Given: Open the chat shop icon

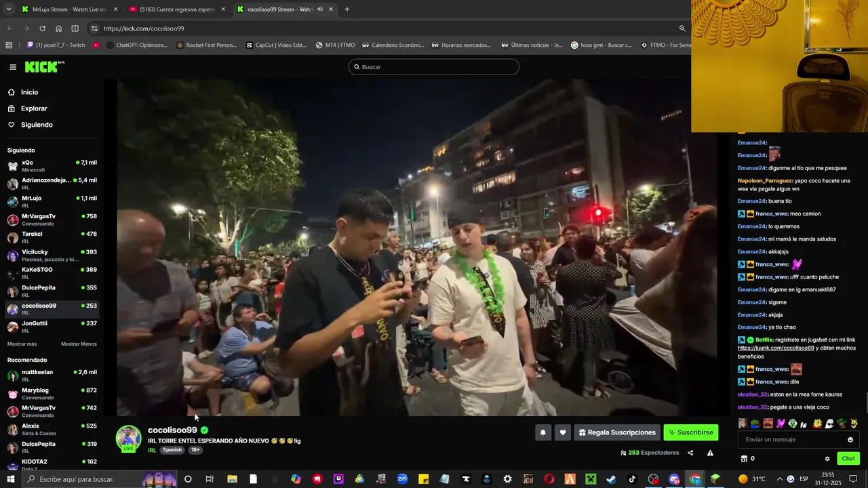Looking at the screenshot, I should pos(744,459).
